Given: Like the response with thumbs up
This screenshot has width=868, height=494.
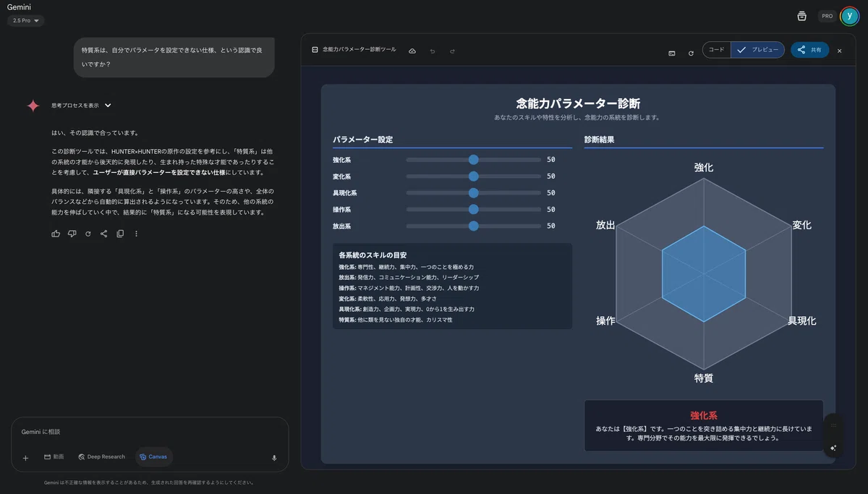Looking at the screenshot, I should tap(56, 234).
